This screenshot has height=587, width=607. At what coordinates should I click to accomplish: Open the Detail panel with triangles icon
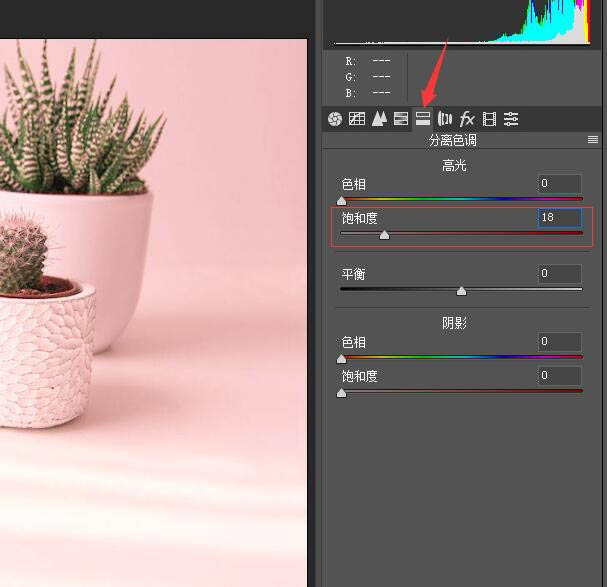[x=379, y=120]
